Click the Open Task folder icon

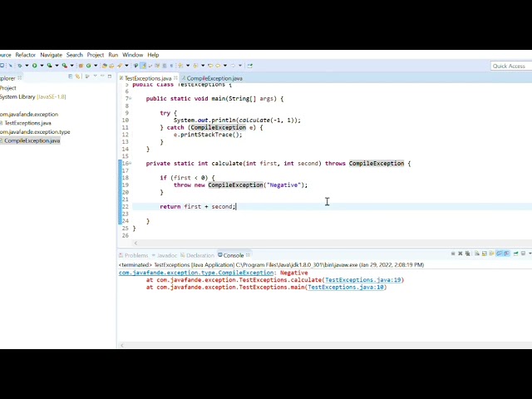click(111, 66)
